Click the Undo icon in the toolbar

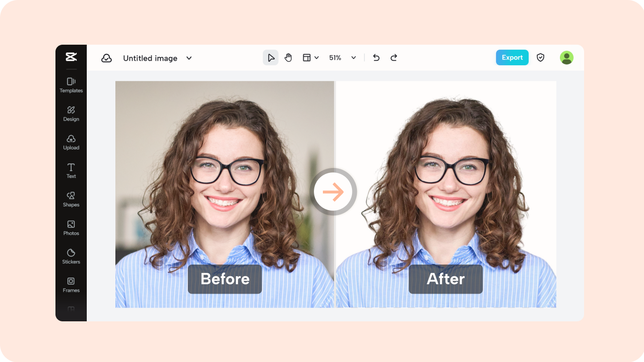(376, 58)
